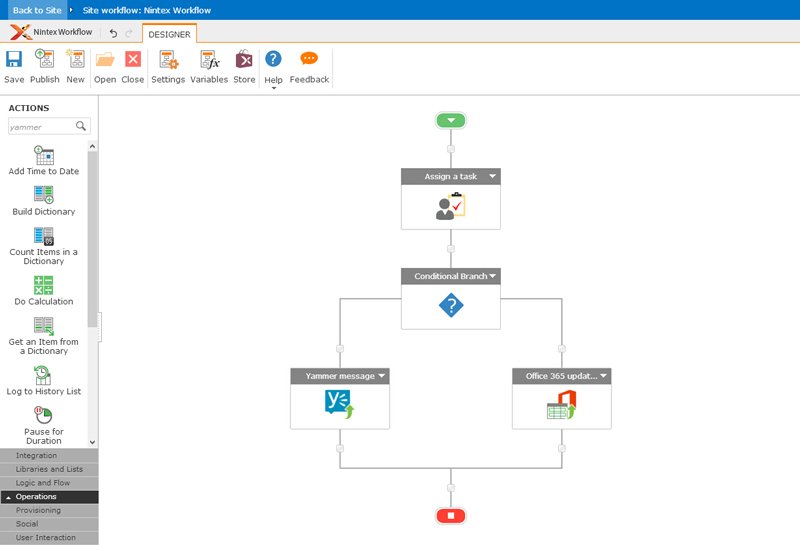Create a New workflow
800x545 pixels.
(x=76, y=66)
